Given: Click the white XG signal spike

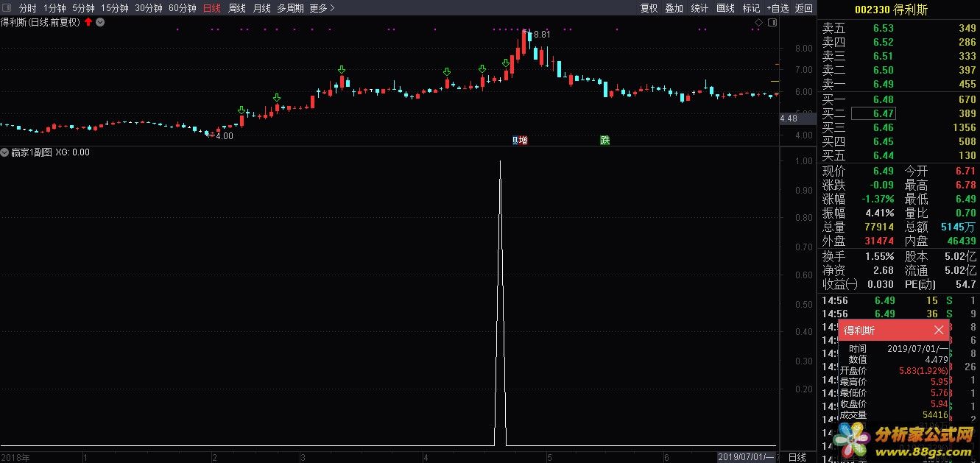Looking at the screenshot, I should click(x=500, y=302).
